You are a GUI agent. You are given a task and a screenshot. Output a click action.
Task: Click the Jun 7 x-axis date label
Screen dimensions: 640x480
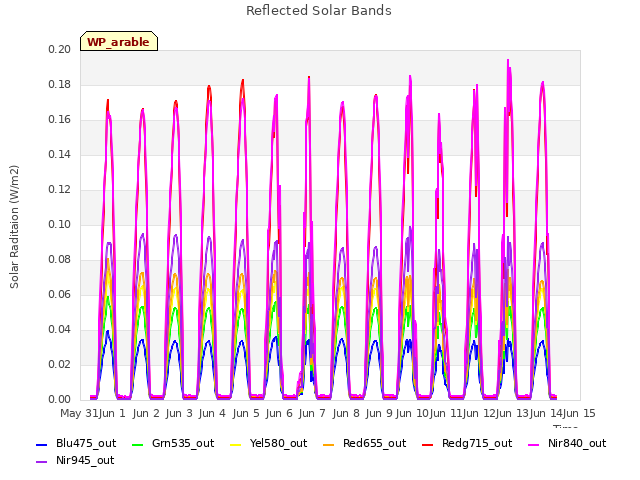coord(312,413)
